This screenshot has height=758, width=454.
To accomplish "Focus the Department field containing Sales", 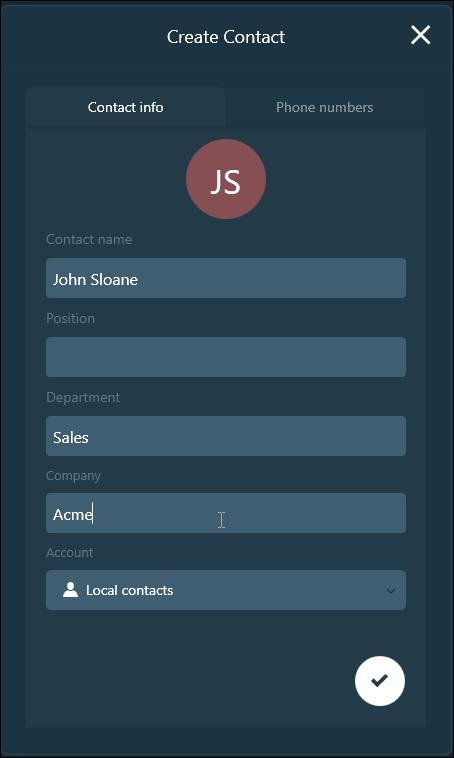I will click(x=226, y=436).
